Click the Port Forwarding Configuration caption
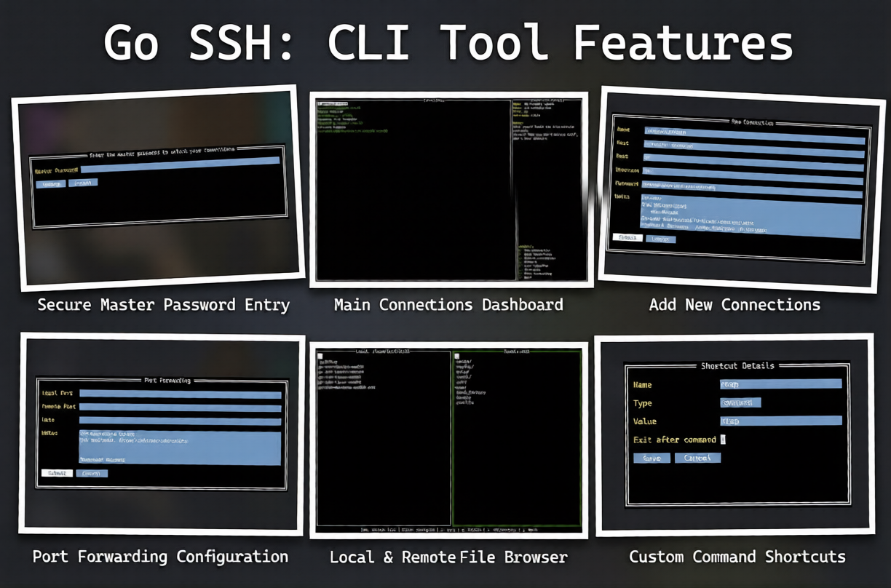Screen dimensions: 891x588 coord(160,557)
